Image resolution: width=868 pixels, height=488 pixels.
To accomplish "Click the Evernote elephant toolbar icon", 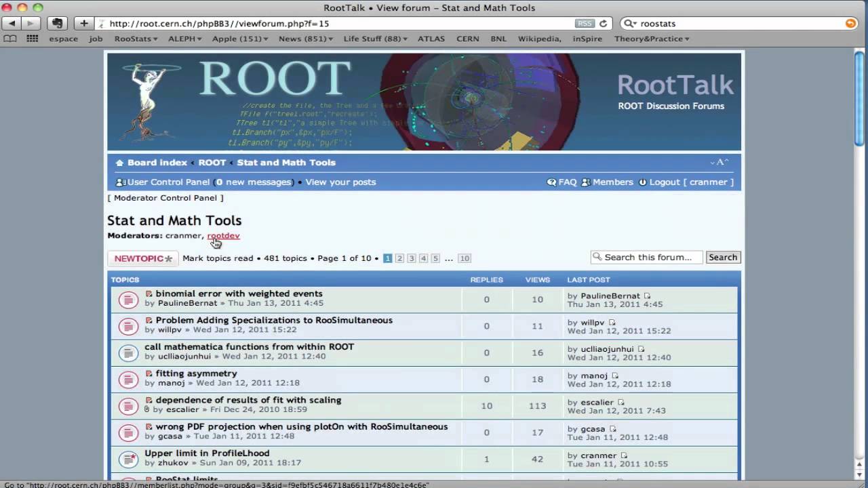I will (58, 23).
